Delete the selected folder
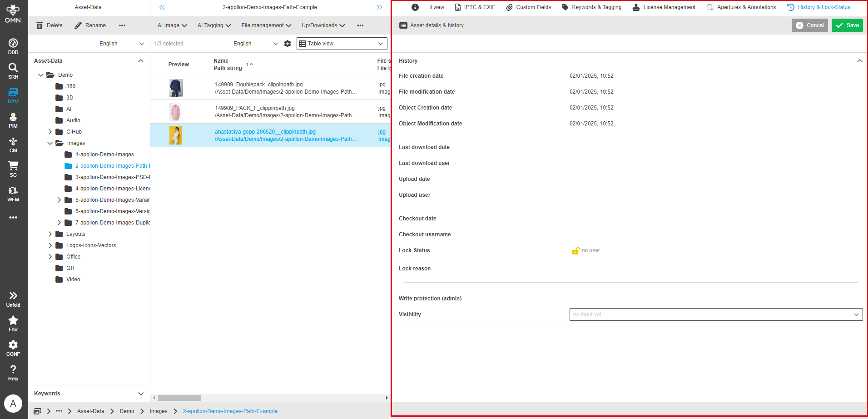The image size is (868, 419). [x=50, y=25]
